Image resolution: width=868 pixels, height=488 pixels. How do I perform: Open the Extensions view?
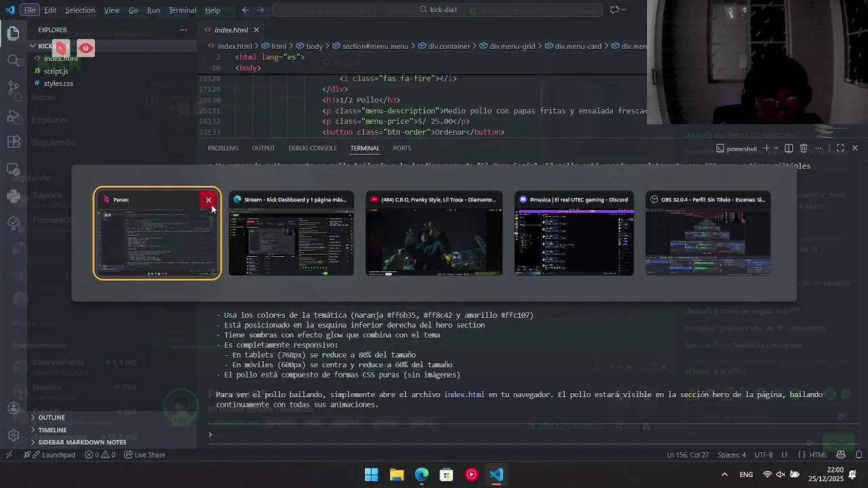pyautogui.click(x=13, y=142)
